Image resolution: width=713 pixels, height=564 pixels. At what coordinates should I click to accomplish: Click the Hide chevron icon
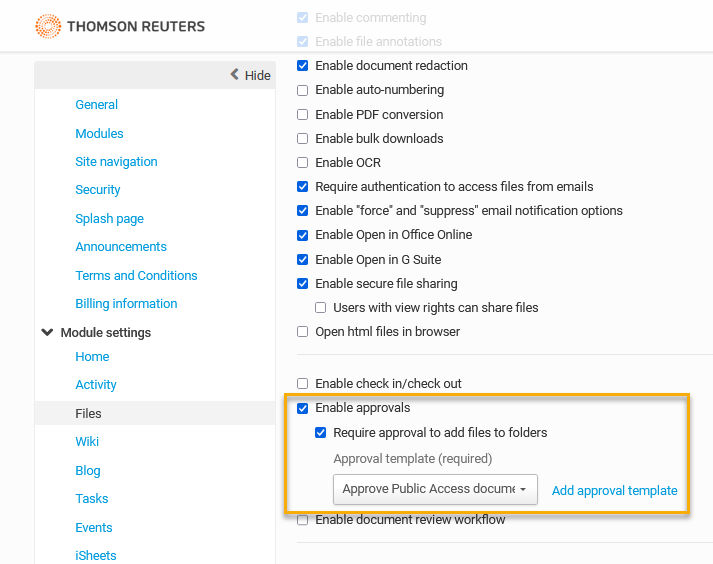click(235, 74)
